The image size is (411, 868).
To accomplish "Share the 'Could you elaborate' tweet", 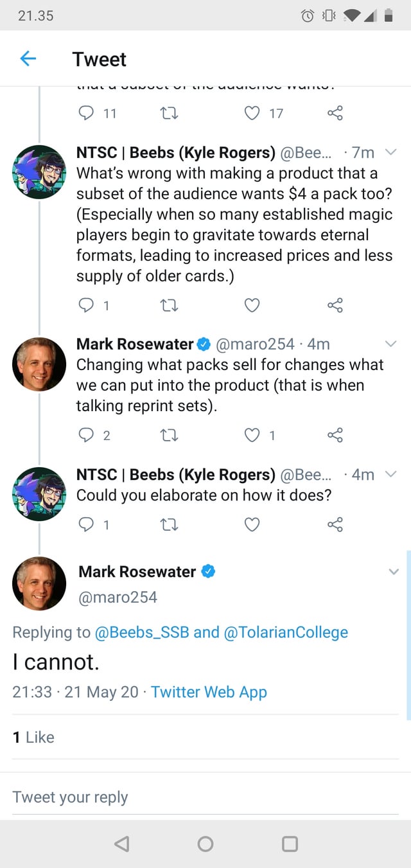I will (x=335, y=524).
